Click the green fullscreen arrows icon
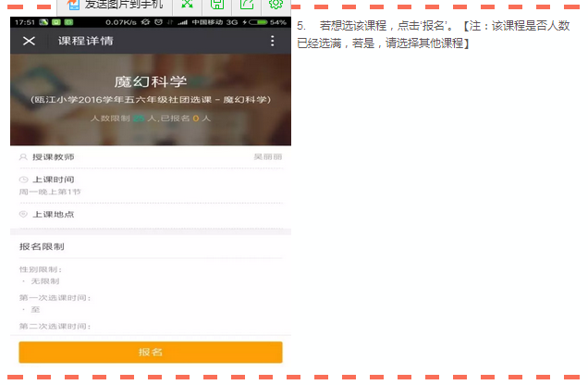The image size is (588, 385). (x=187, y=4)
